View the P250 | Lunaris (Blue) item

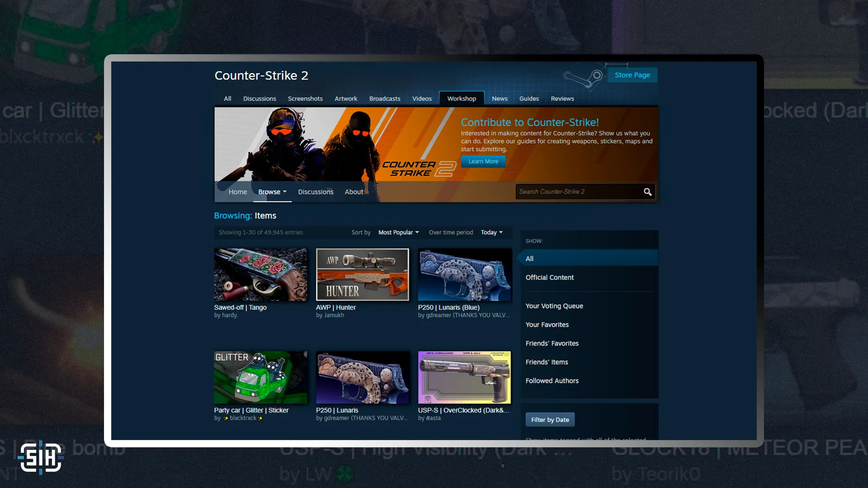(464, 274)
